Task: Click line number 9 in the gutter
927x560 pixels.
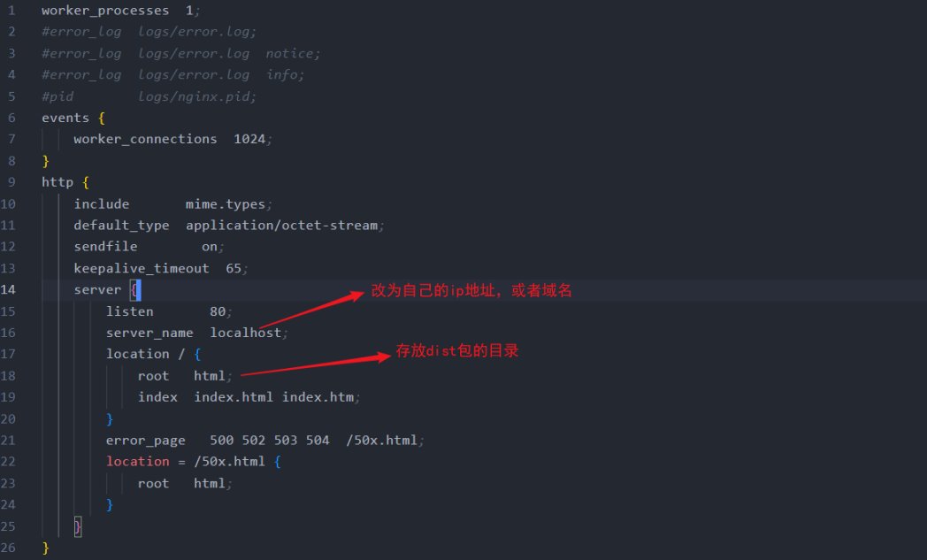Action: pyautogui.click(x=11, y=182)
